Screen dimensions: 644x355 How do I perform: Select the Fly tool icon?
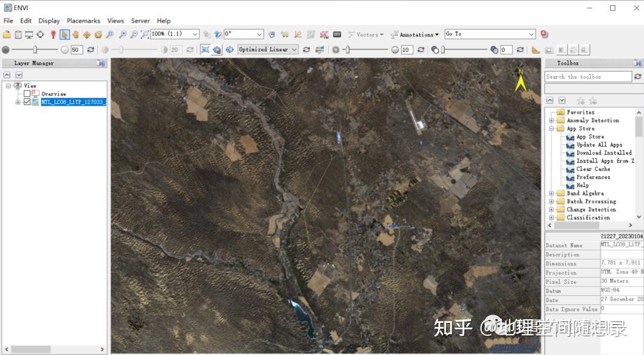(87, 34)
